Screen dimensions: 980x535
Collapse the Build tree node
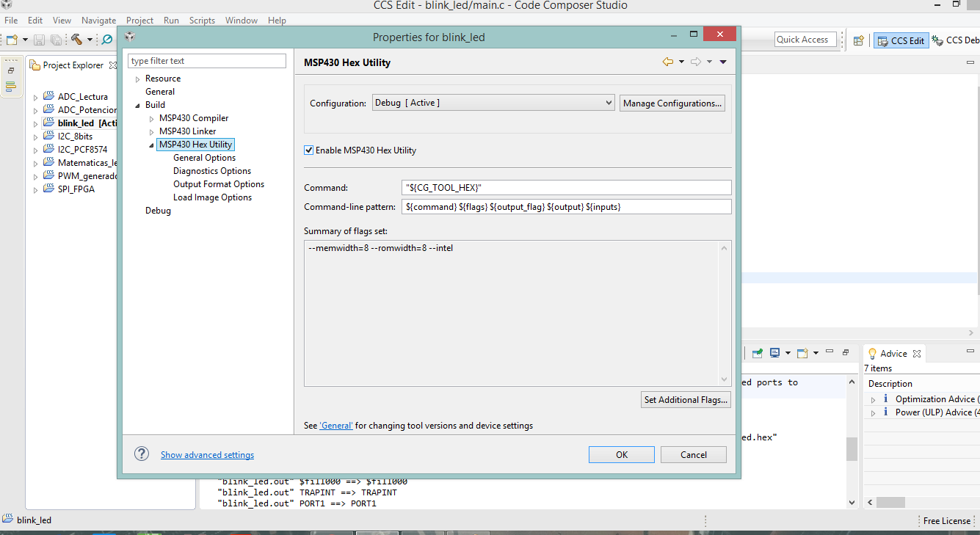pos(137,106)
